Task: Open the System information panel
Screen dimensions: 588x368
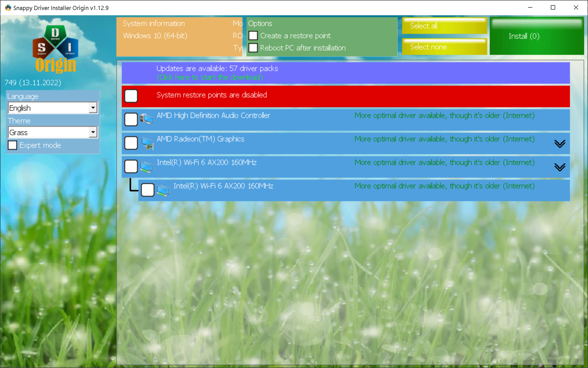Action: coord(179,37)
